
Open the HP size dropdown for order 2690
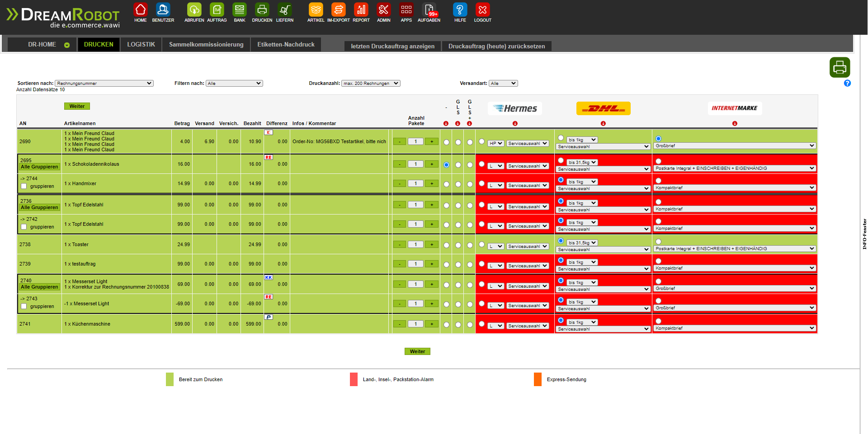[x=495, y=144]
